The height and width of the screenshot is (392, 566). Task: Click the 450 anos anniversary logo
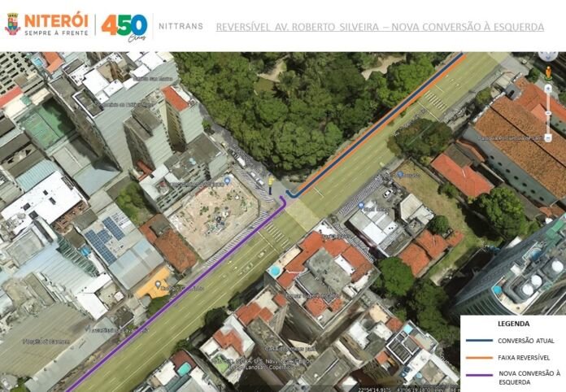pyautogui.click(x=124, y=25)
